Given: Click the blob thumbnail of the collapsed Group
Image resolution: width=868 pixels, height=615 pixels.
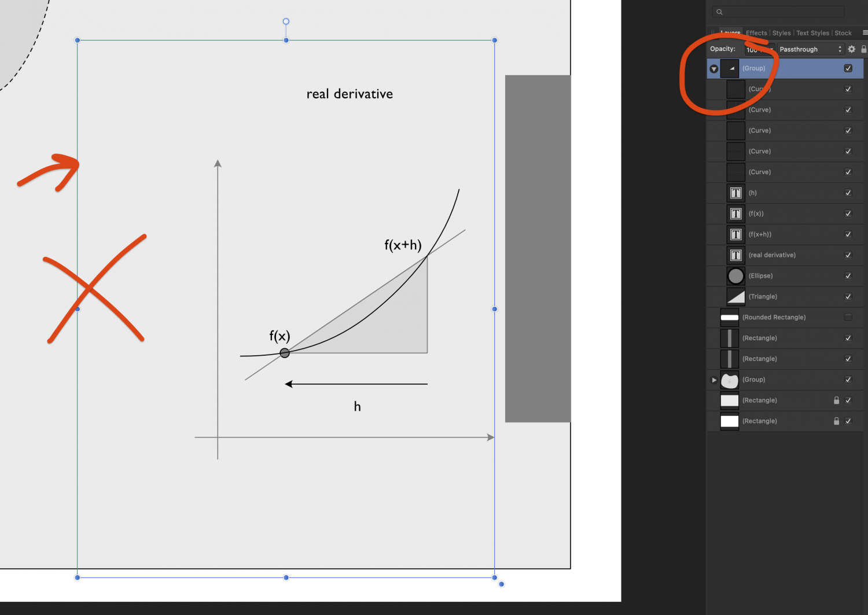Looking at the screenshot, I should [x=729, y=380].
